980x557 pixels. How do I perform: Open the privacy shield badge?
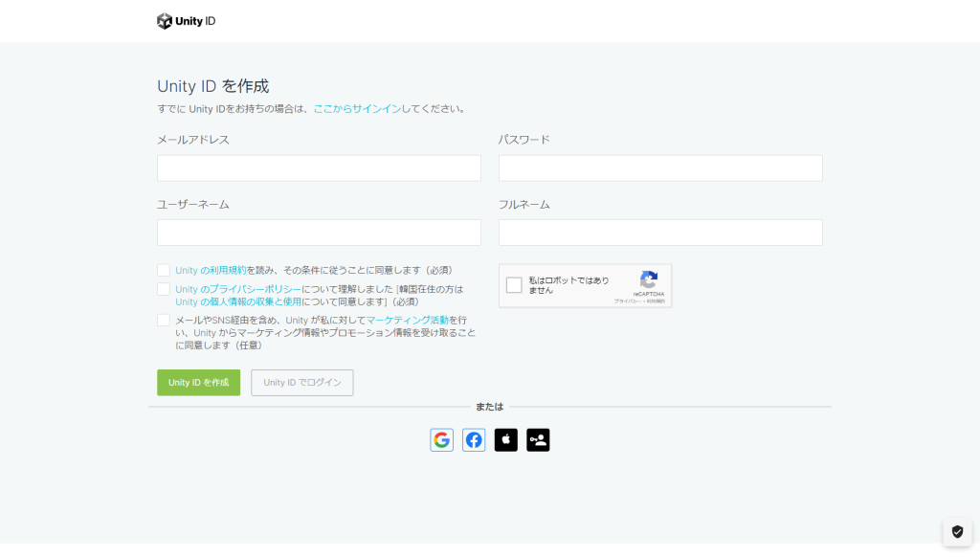coord(957,532)
